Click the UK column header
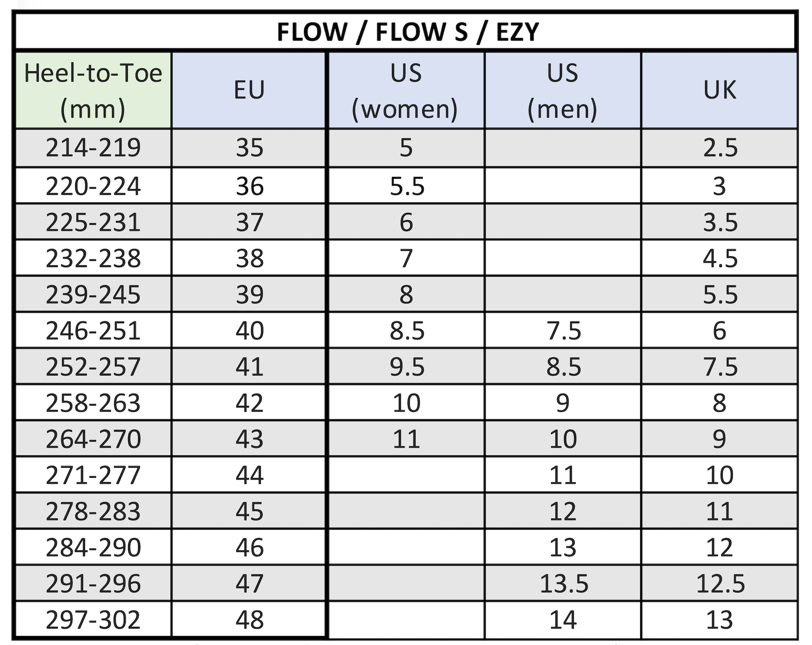The height and width of the screenshot is (645, 812). point(719,90)
